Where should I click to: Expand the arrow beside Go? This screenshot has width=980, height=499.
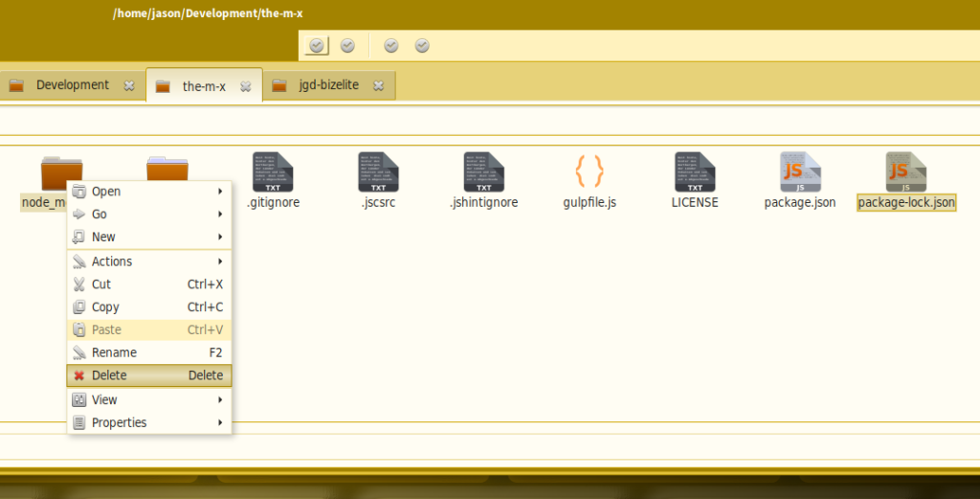[220, 214]
